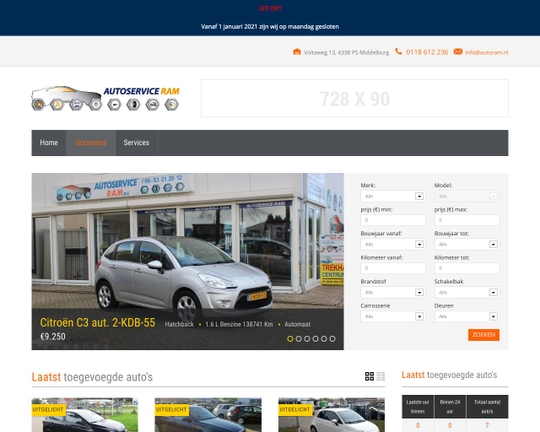Image resolution: width=540 pixels, height=432 pixels.
Task: Click the €9.250 price text
Action: coord(53,337)
